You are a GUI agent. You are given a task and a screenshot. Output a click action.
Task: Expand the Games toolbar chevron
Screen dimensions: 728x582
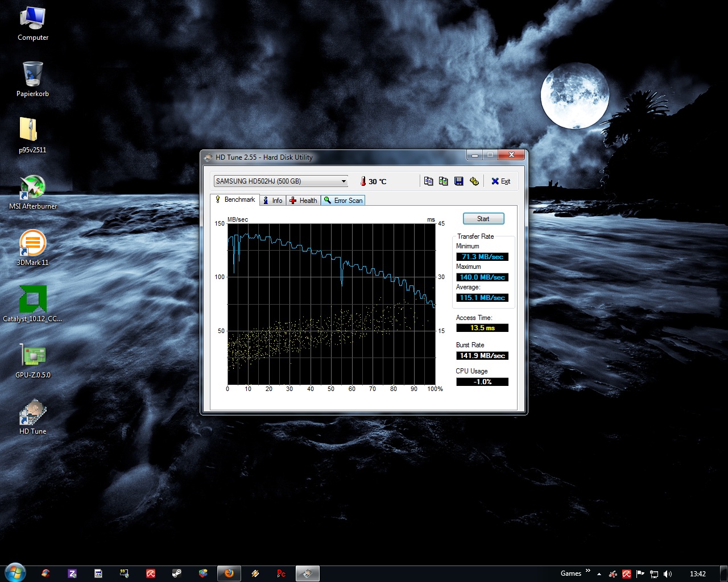coord(588,571)
